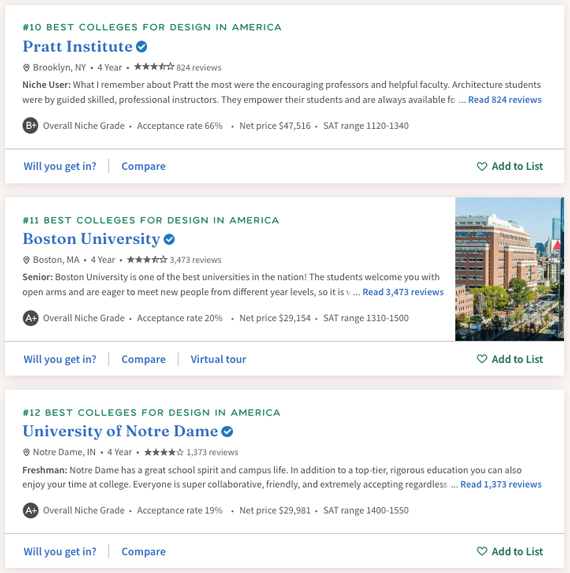Compare Pratt Institute with other colleges

(x=143, y=166)
